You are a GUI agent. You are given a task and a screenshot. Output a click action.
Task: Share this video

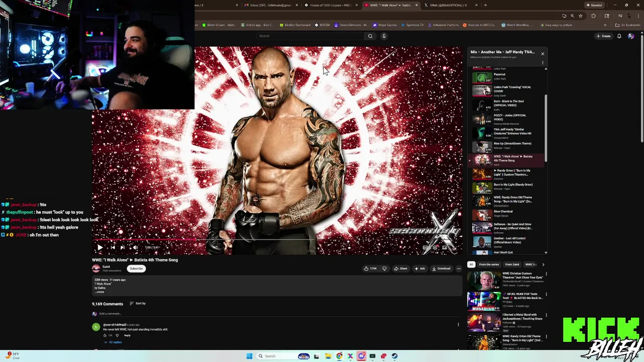coord(400,268)
